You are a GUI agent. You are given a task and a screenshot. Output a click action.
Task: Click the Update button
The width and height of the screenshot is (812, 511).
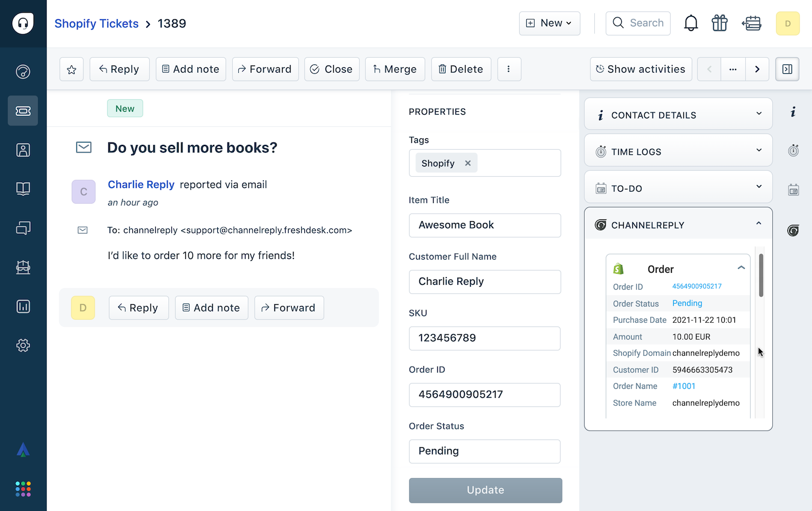485,490
